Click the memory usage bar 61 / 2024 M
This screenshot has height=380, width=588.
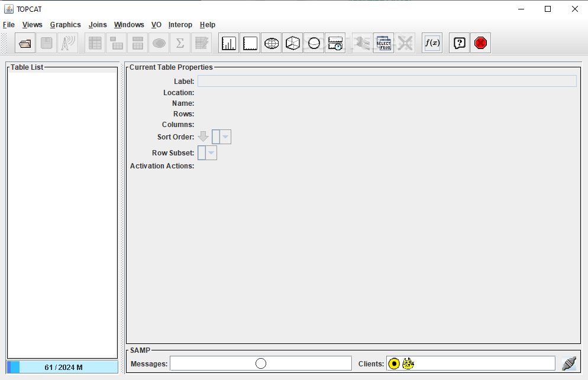tap(62, 367)
